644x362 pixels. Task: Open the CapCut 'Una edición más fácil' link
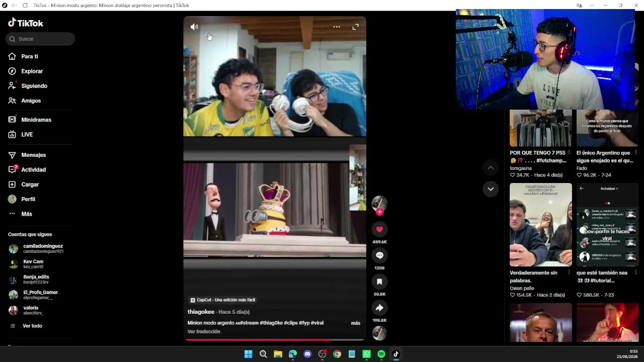[x=223, y=300]
